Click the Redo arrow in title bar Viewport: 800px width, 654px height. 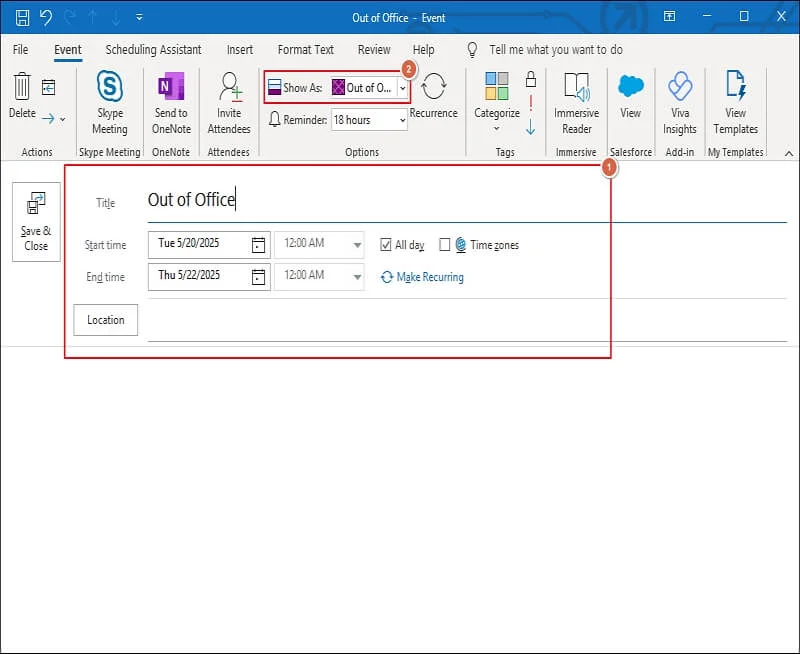tap(70, 18)
